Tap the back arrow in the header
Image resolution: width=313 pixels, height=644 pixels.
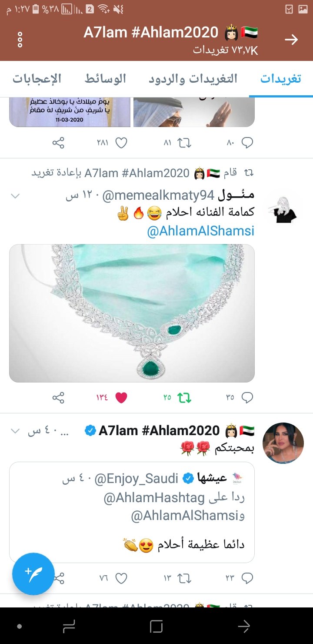[291, 40]
